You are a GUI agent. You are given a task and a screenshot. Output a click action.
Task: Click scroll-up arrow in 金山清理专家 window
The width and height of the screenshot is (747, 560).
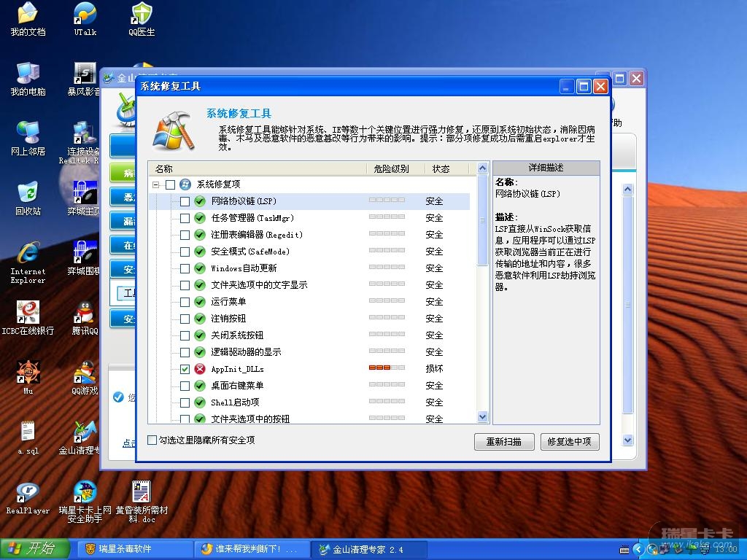[628, 190]
